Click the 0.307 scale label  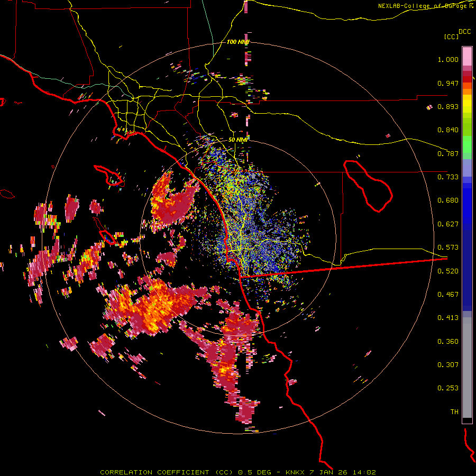[x=448, y=365]
